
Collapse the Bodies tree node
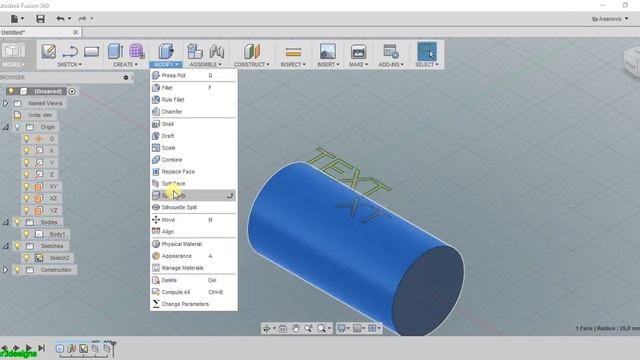pyautogui.click(x=5, y=222)
